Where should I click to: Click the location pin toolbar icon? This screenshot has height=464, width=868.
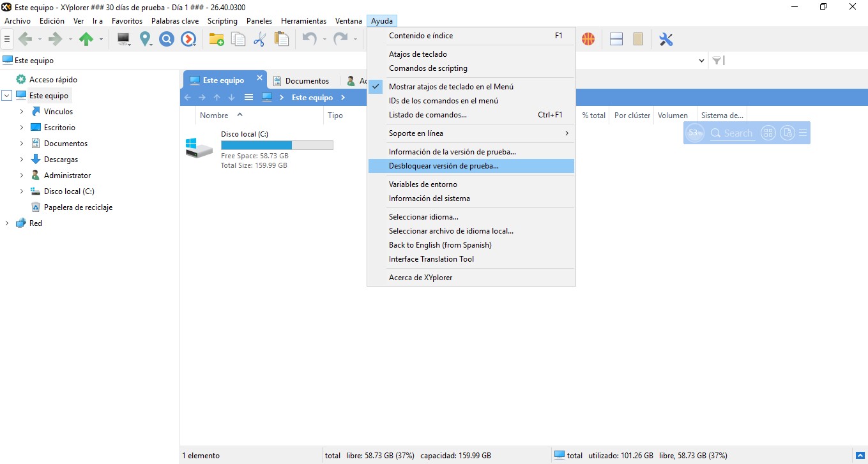coord(145,39)
